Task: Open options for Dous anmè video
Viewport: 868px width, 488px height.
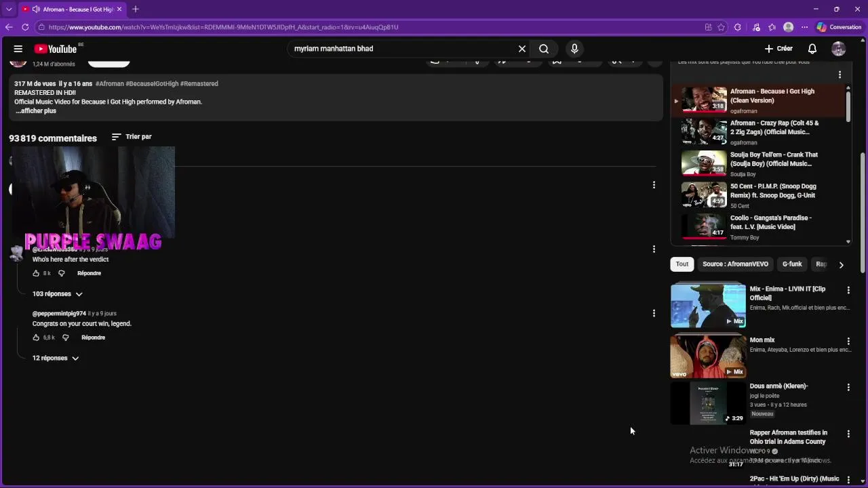Action: click(848, 387)
